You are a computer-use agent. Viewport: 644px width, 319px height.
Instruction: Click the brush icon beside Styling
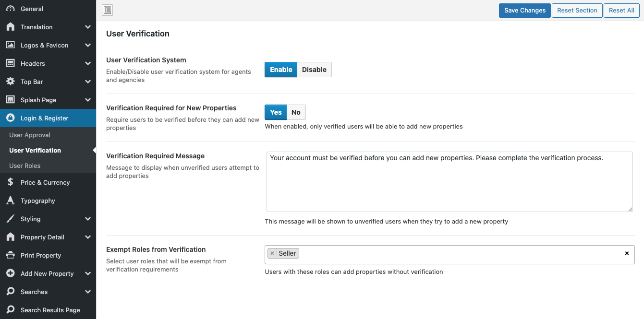click(x=10, y=219)
